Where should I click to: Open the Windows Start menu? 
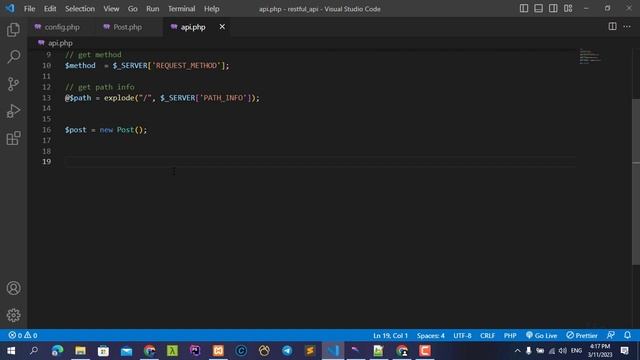pos(11,351)
